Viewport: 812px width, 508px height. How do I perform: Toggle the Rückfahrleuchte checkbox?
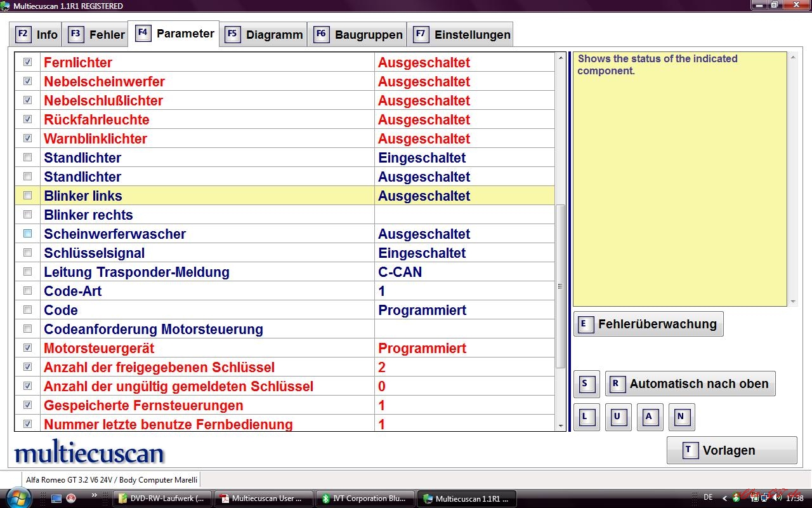[x=27, y=119]
